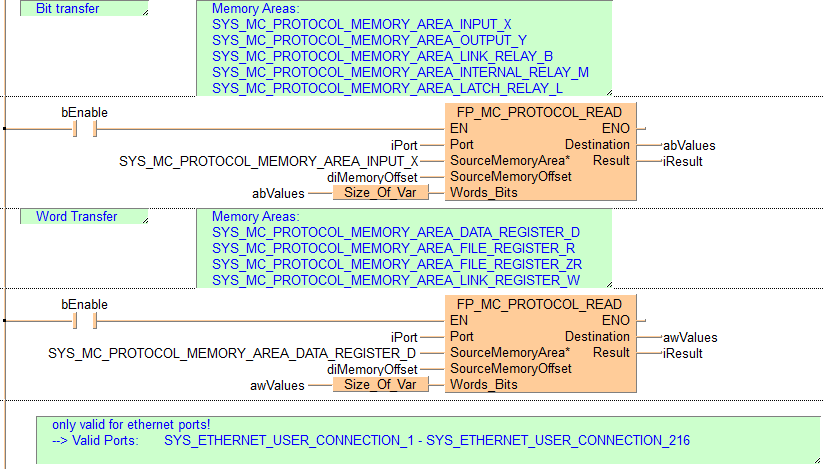The width and height of the screenshot is (823, 469).
Task: Select the Size_Of_Var block fed by awValues
Action: coord(379,385)
